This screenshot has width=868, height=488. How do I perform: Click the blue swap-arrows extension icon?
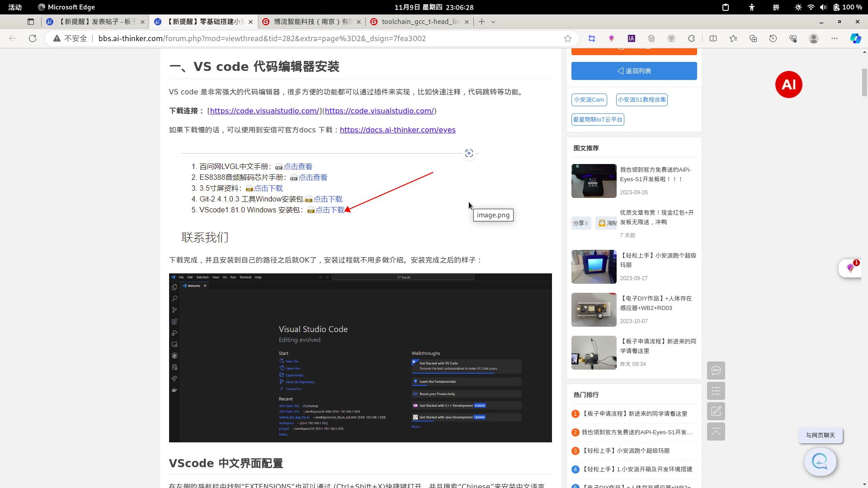click(x=592, y=38)
